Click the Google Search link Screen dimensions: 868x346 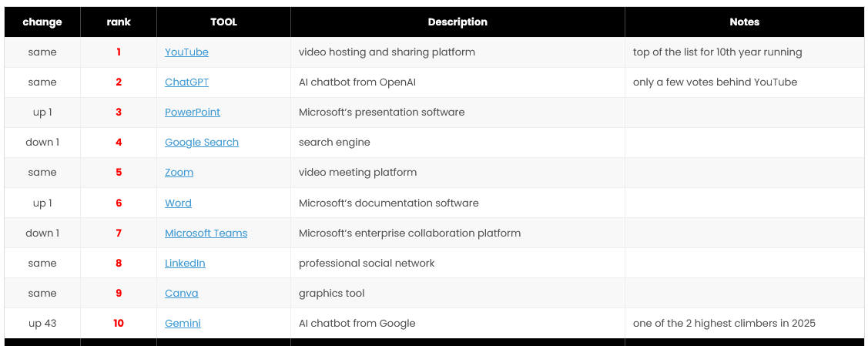[x=202, y=143]
